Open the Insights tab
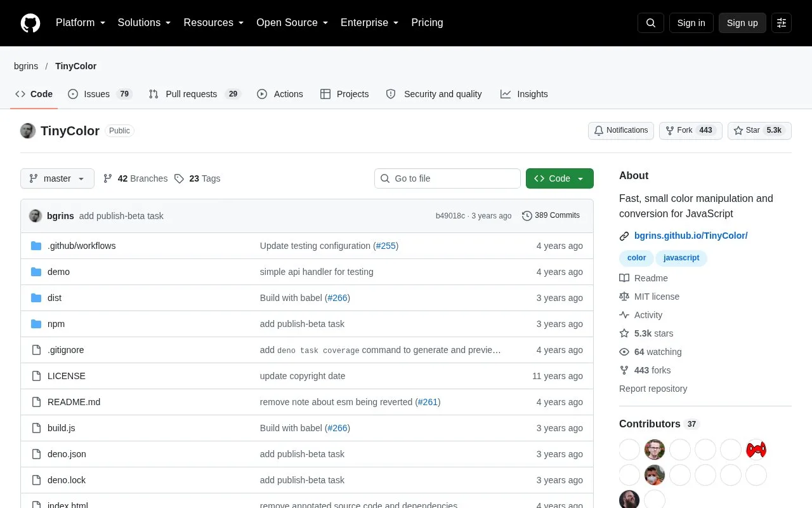 click(524, 94)
